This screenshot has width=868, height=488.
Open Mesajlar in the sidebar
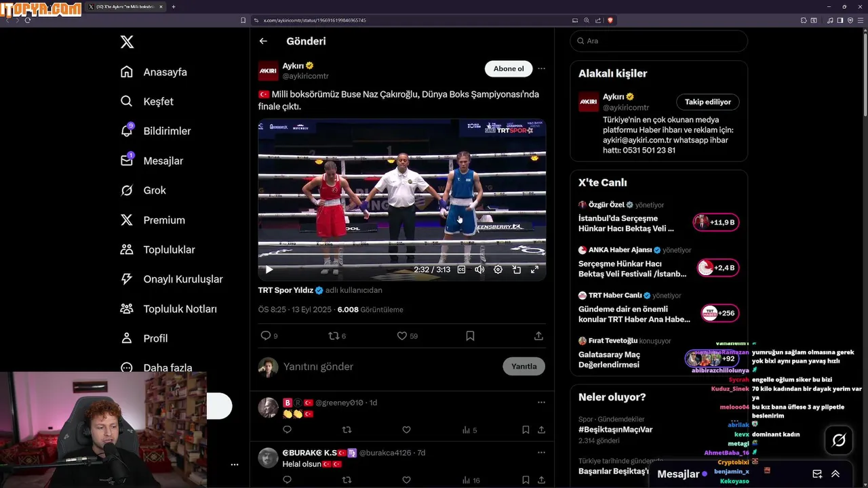(152, 161)
